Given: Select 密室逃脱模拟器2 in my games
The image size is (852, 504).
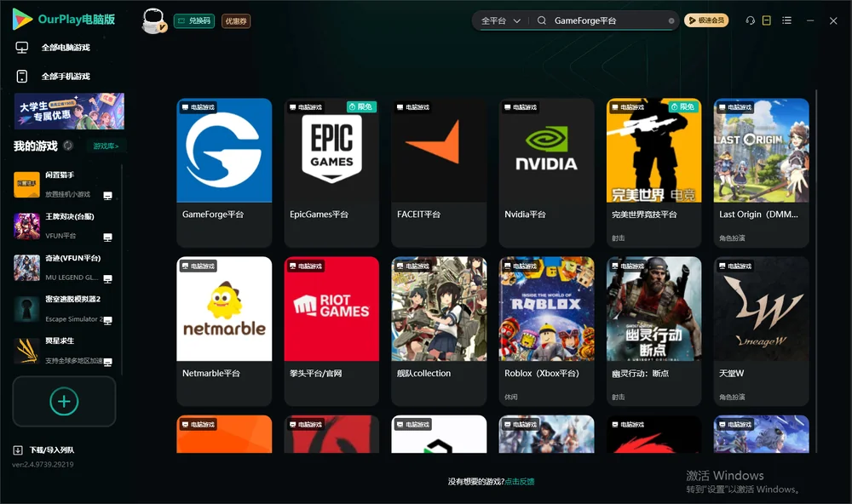Looking at the screenshot, I should [x=64, y=309].
